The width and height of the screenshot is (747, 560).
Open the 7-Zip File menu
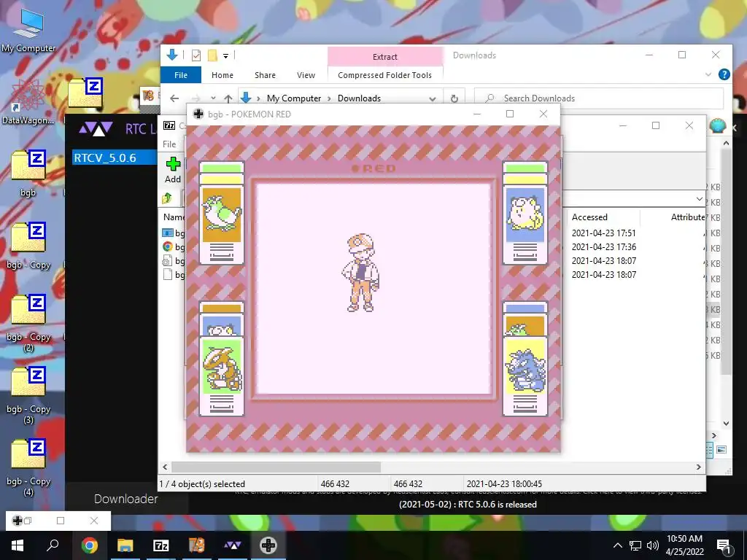pos(169,144)
